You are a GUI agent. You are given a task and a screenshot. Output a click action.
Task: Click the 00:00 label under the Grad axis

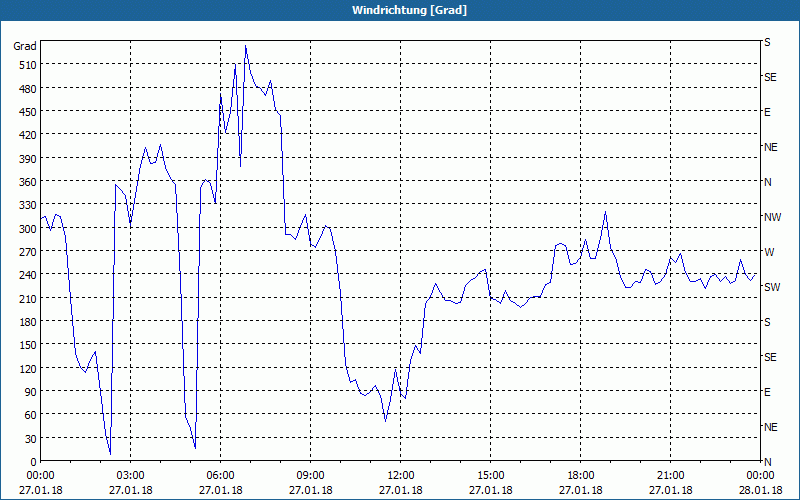click(40, 476)
